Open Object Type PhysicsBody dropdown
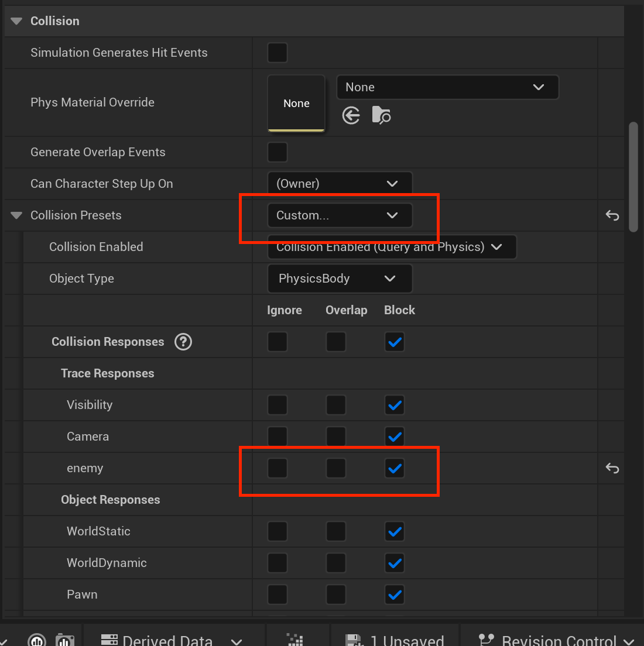This screenshot has height=646, width=644. 340,279
